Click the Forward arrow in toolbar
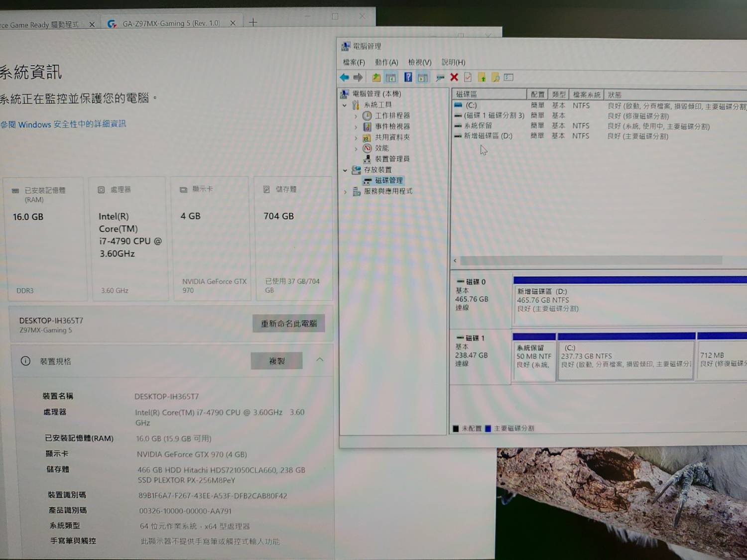747x560 pixels. tap(358, 77)
